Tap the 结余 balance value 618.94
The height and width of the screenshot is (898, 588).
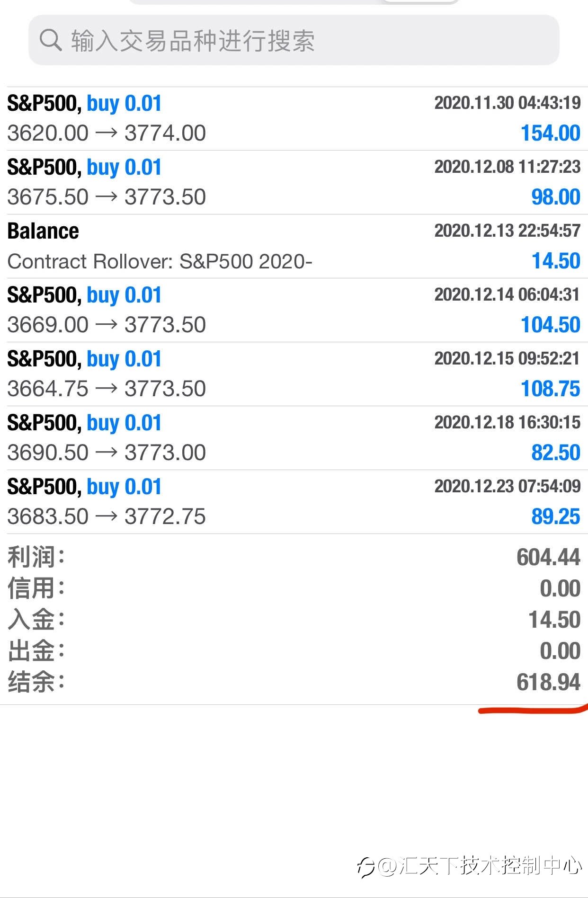[x=548, y=682]
